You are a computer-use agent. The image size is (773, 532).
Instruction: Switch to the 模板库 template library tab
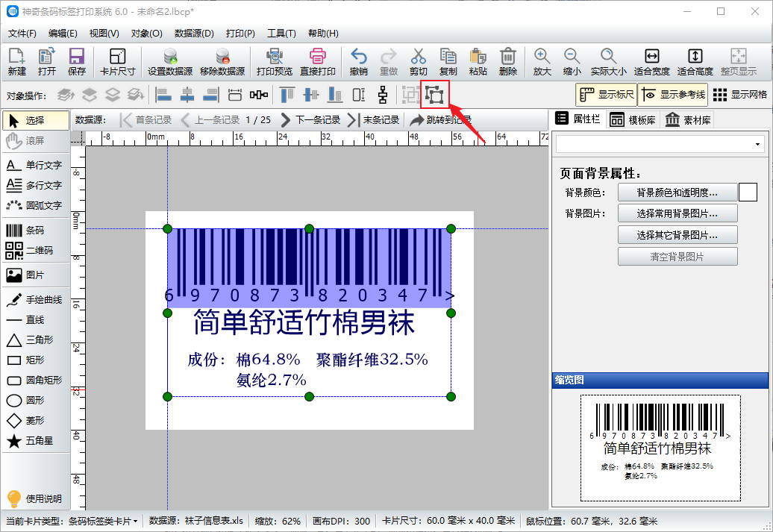coord(633,120)
